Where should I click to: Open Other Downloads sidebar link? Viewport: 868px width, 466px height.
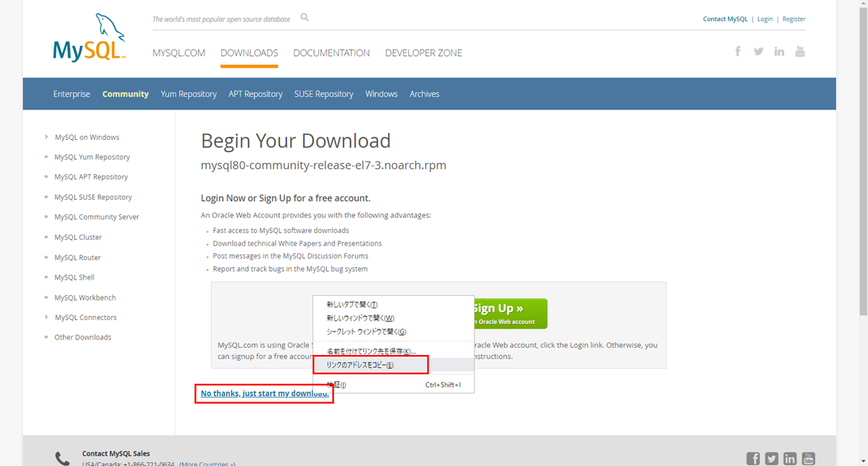coord(82,337)
